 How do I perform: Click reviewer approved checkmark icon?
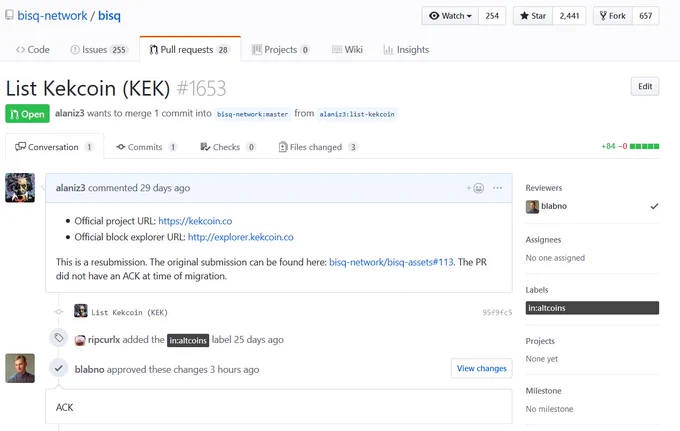pyautogui.click(x=654, y=206)
